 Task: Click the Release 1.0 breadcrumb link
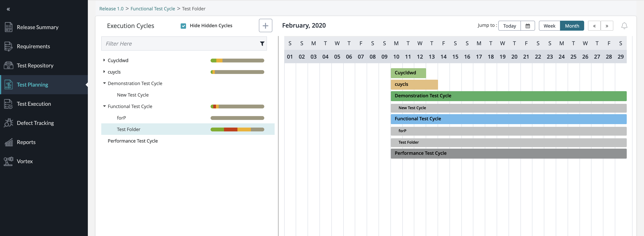point(111,9)
